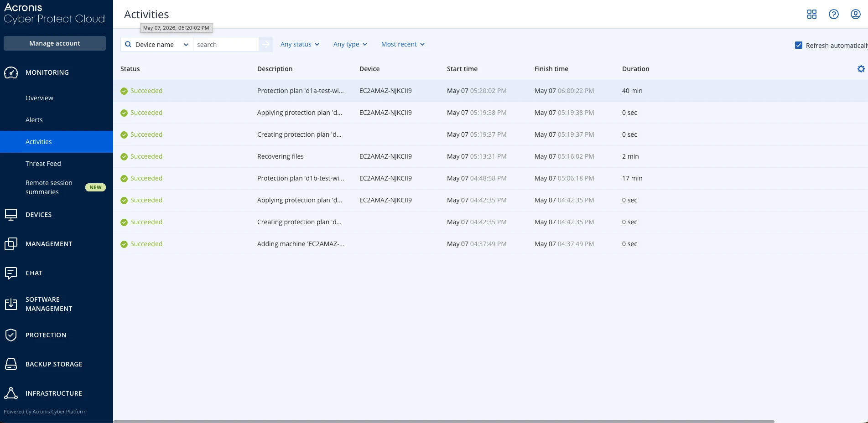The image size is (868, 423).
Task: Click in the search input field
Action: tap(226, 44)
